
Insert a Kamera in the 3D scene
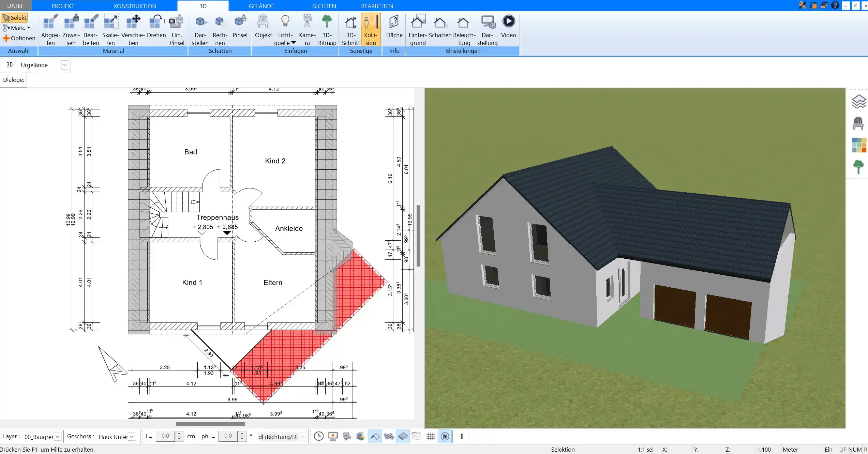coord(307,30)
